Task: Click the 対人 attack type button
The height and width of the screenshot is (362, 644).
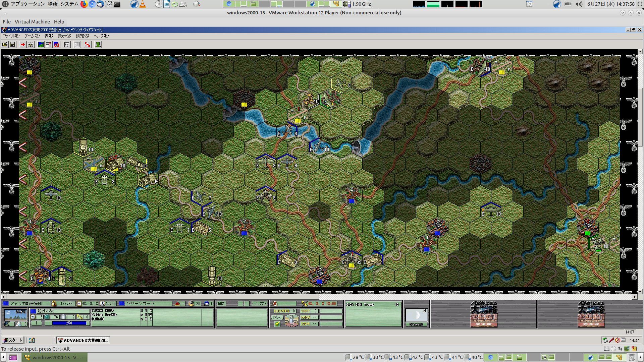Action: point(276,317)
